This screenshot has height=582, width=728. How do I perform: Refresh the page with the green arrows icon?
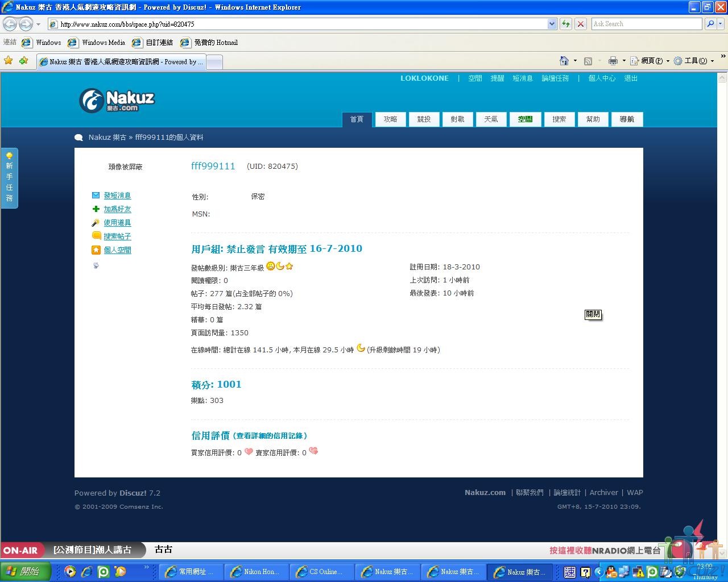(x=566, y=24)
